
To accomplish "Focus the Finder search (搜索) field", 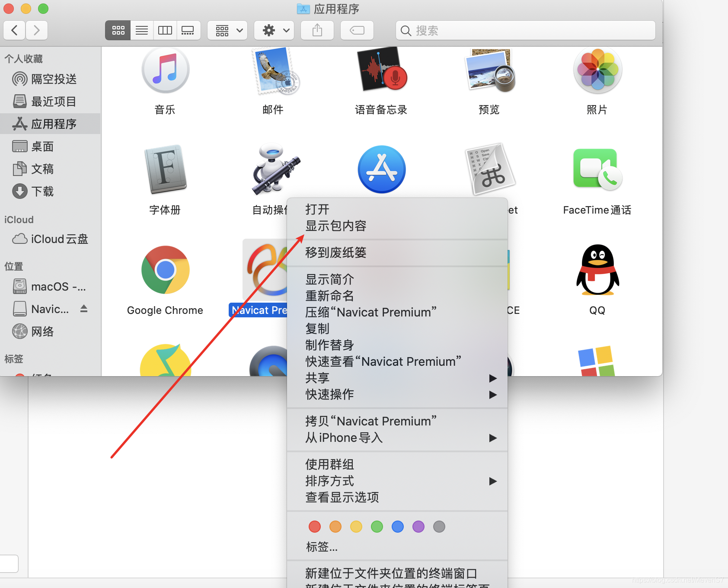I will (526, 30).
